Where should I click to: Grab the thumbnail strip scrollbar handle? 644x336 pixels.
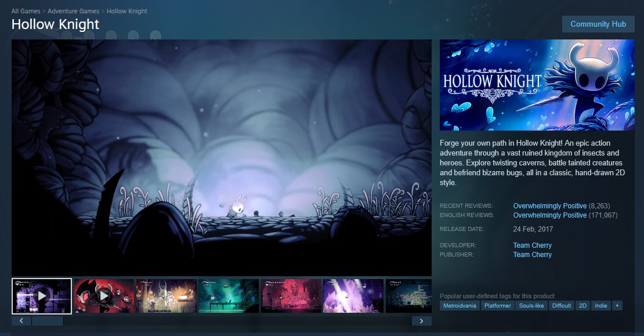point(48,321)
